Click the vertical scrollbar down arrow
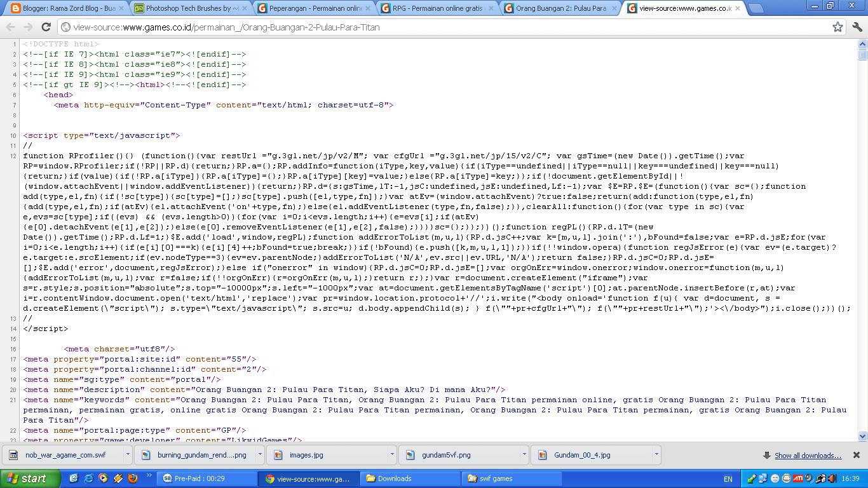 (x=862, y=437)
